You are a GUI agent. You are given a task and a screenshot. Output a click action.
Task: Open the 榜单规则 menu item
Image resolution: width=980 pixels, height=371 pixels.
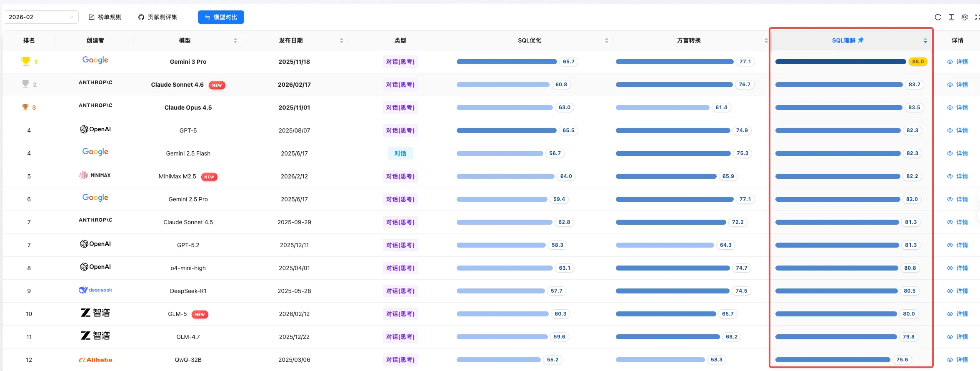point(105,17)
